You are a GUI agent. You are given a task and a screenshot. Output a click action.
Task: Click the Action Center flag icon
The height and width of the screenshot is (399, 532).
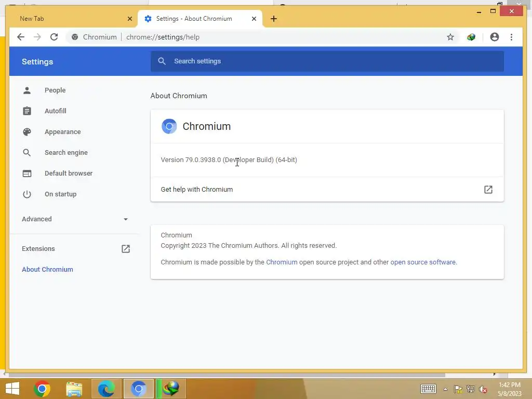(x=458, y=389)
